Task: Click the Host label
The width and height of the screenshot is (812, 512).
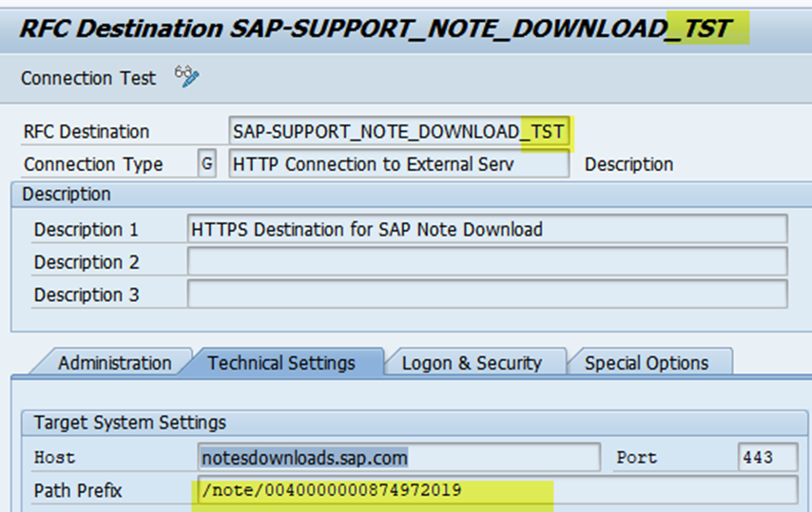Action: pos(54,458)
